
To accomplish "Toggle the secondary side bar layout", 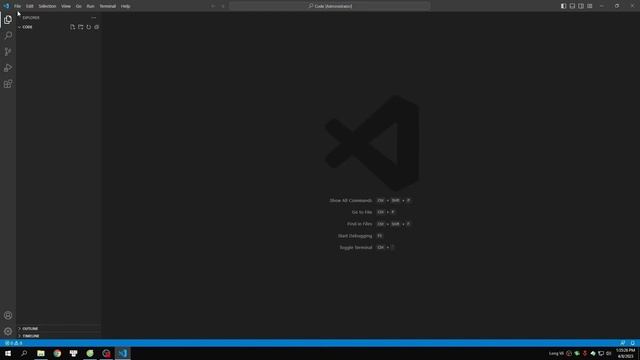I will (x=581, y=6).
